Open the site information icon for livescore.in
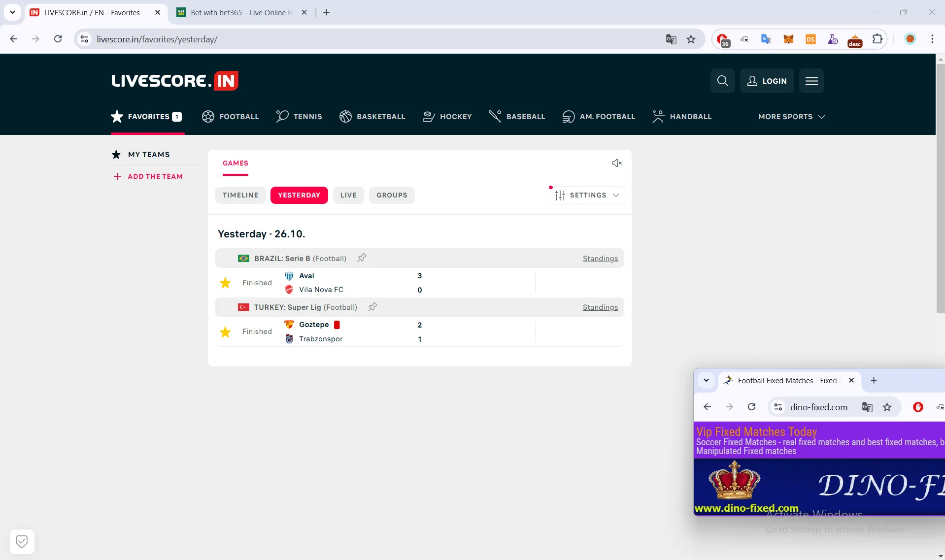945x560 pixels. coord(85,39)
